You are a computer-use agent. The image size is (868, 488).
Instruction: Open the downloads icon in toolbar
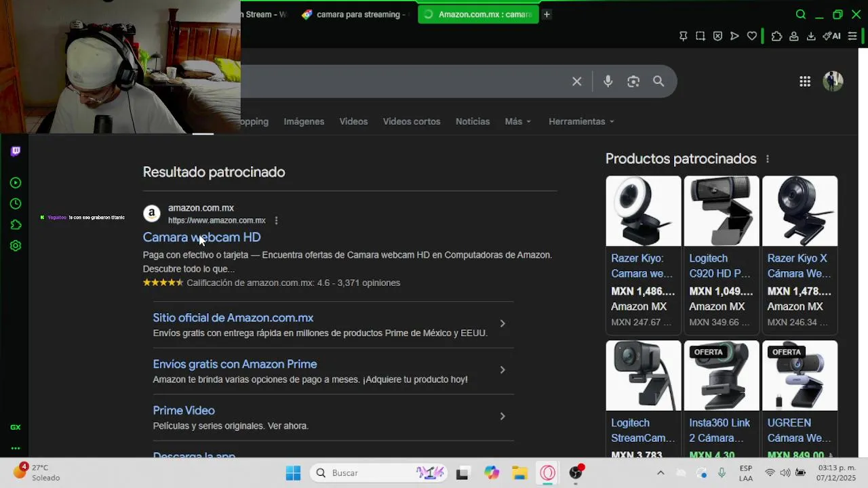point(811,36)
